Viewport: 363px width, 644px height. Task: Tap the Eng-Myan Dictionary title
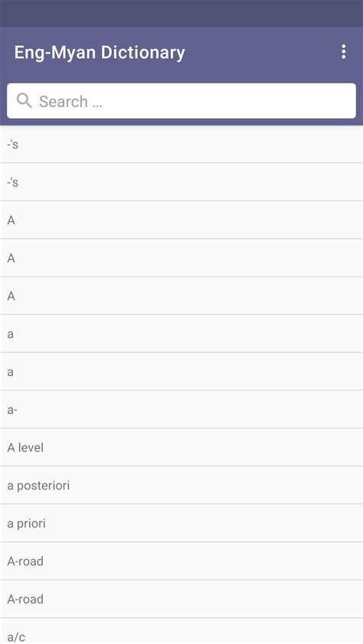point(100,53)
